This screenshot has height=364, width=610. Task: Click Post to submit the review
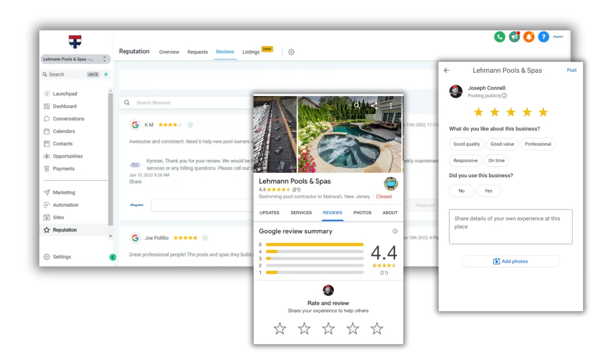pos(572,70)
